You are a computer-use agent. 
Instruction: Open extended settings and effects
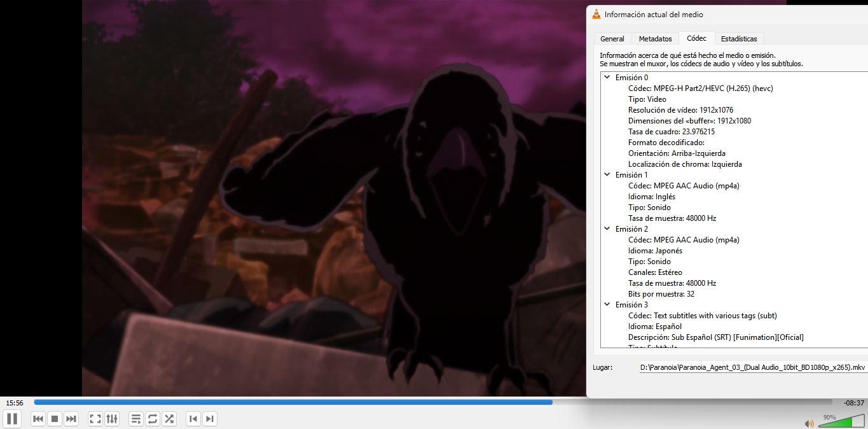pos(112,419)
